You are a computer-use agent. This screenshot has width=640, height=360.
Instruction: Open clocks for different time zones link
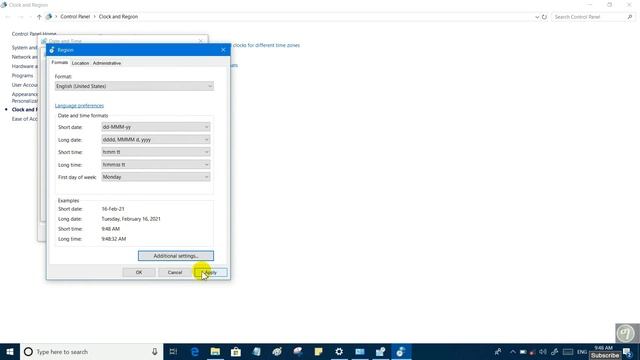[x=266, y=45]
